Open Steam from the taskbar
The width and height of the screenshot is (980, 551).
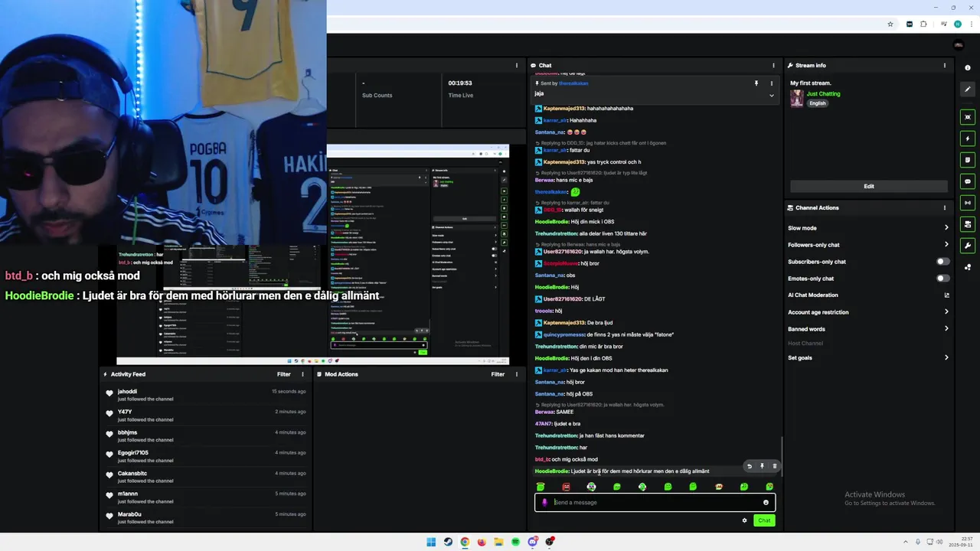click(448, 542)
